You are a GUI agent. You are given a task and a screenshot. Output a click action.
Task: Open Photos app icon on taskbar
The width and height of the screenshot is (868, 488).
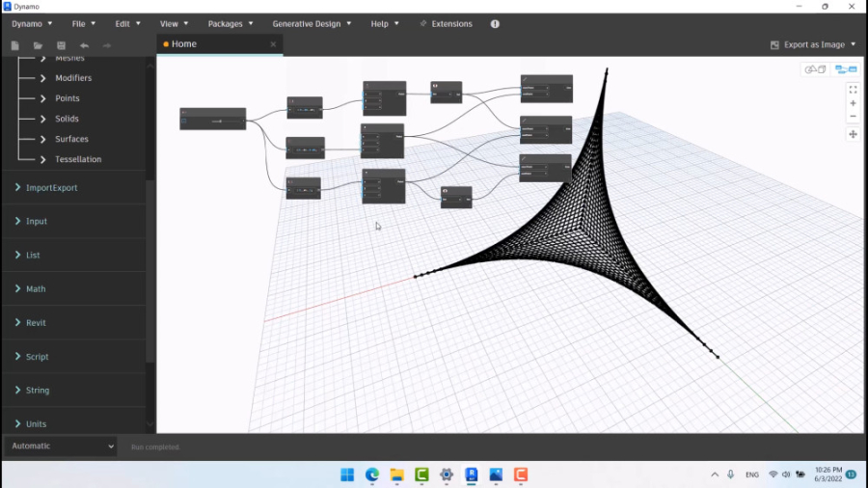click(x=496, y=474)
